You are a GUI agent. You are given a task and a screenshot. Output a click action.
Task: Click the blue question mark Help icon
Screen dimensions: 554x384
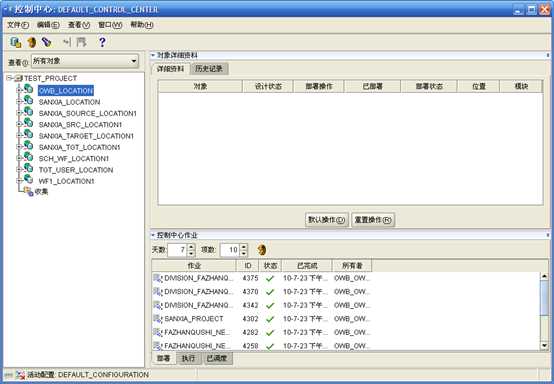click(102, 42)
